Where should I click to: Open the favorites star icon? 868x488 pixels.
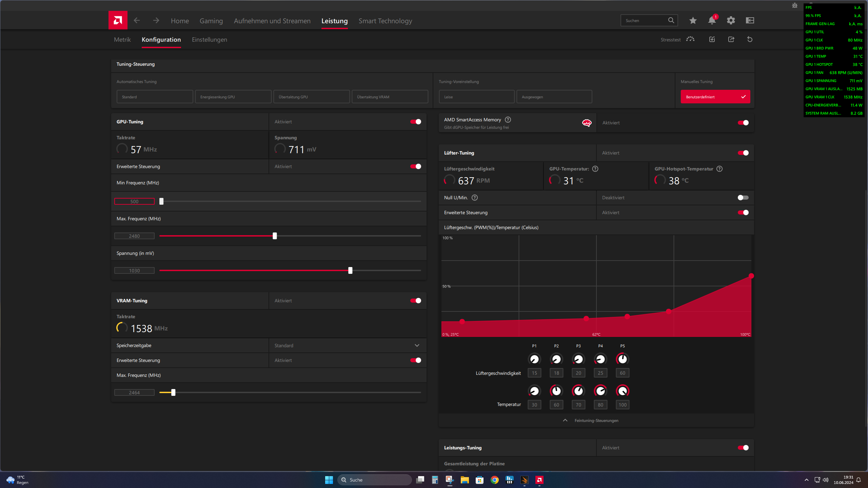click(693, 21)
